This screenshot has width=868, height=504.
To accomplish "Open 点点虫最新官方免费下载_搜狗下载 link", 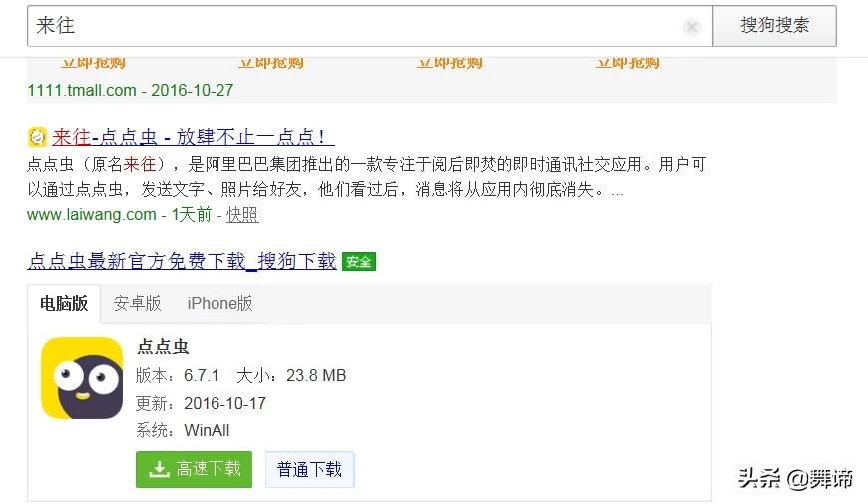I will [182, 261].
